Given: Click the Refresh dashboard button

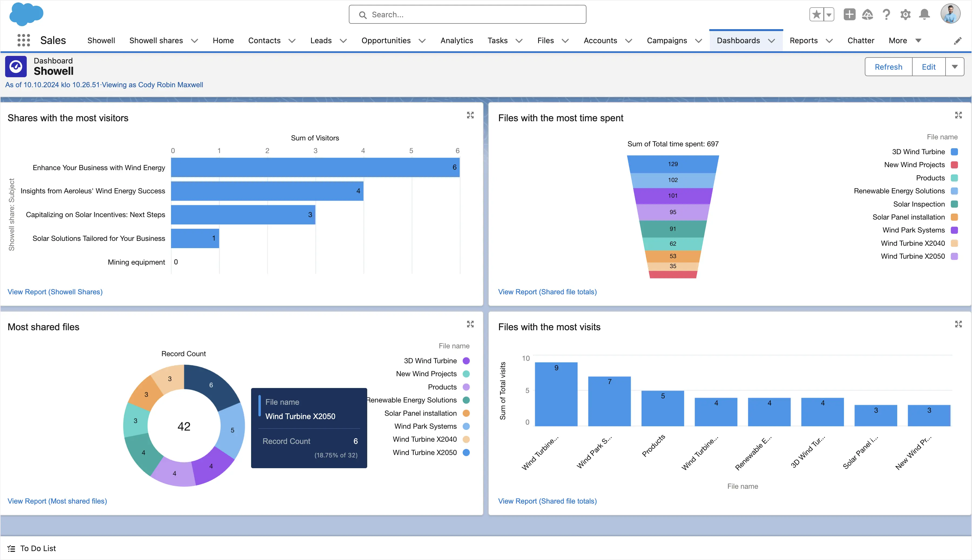Looking at the screenshot, I should [x=888, y=67].
